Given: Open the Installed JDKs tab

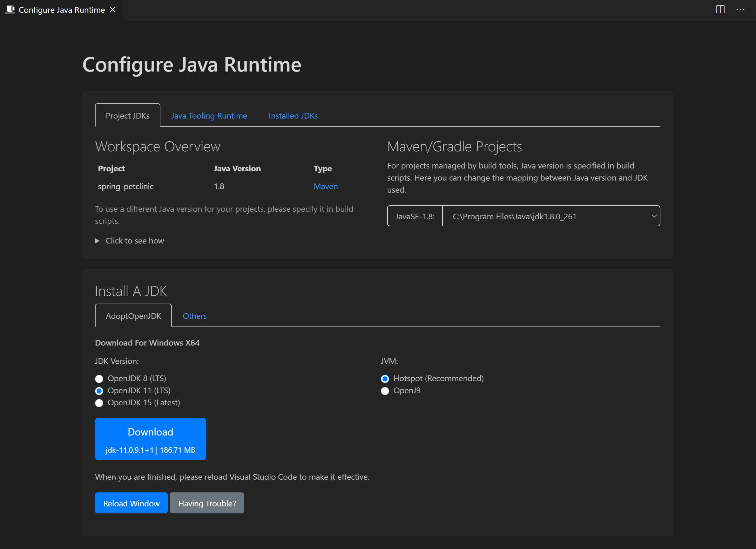Looking at the screenshot, I should [293, 116].
